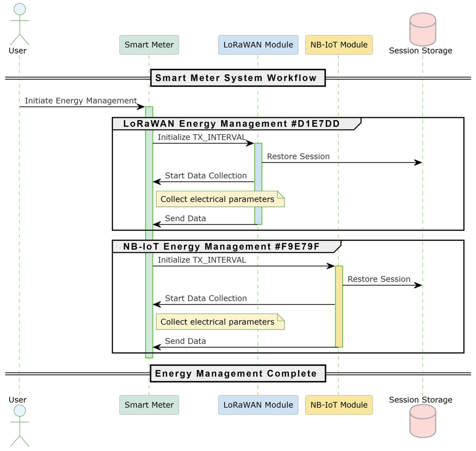This screenshot has width=476, height=451.
Task: Select the NB-IoT Energy Management group header
Action: pyautogui.click(x=221, y=246)
